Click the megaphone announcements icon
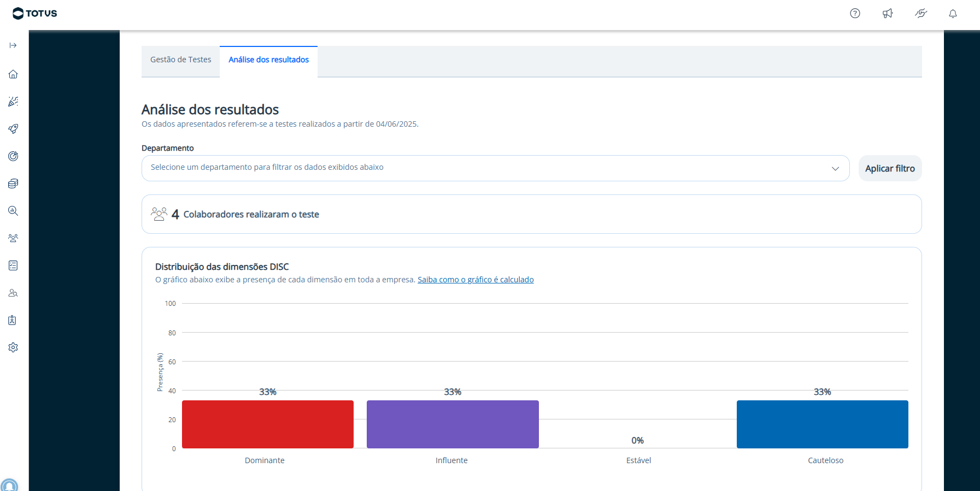 [x=888, y=14]
